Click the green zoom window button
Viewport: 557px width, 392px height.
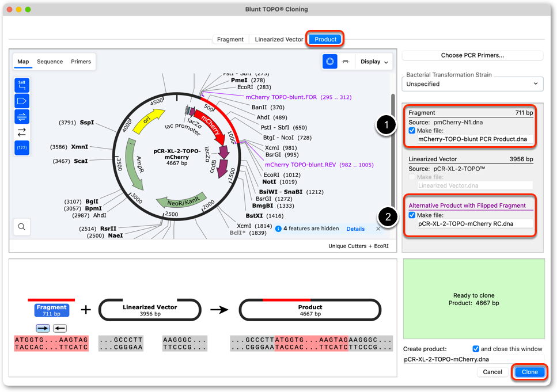[x=28, y=9]
